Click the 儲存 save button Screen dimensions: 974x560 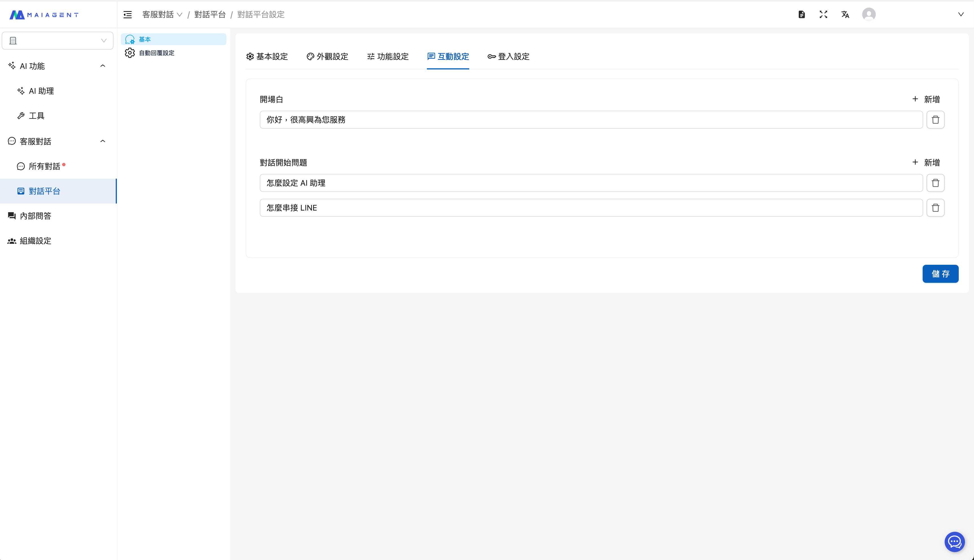(x=940, y=274)
